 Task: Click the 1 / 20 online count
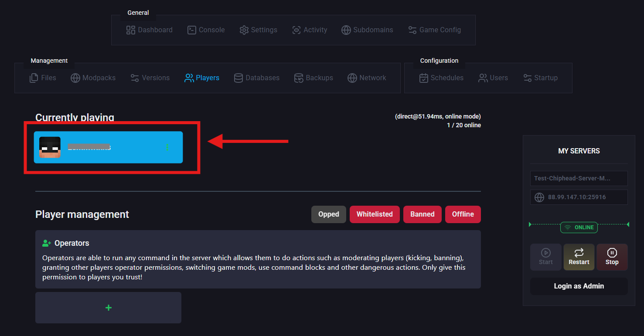tap(464, 125)
